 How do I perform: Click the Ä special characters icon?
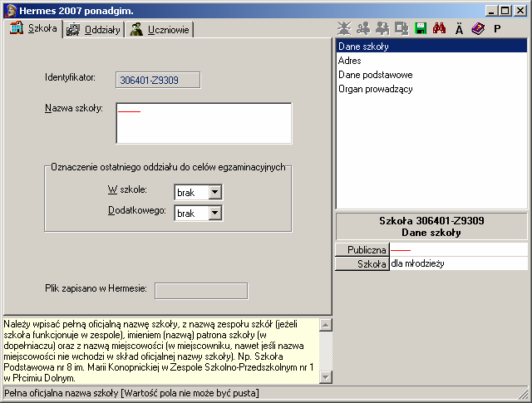click(459, 29)
